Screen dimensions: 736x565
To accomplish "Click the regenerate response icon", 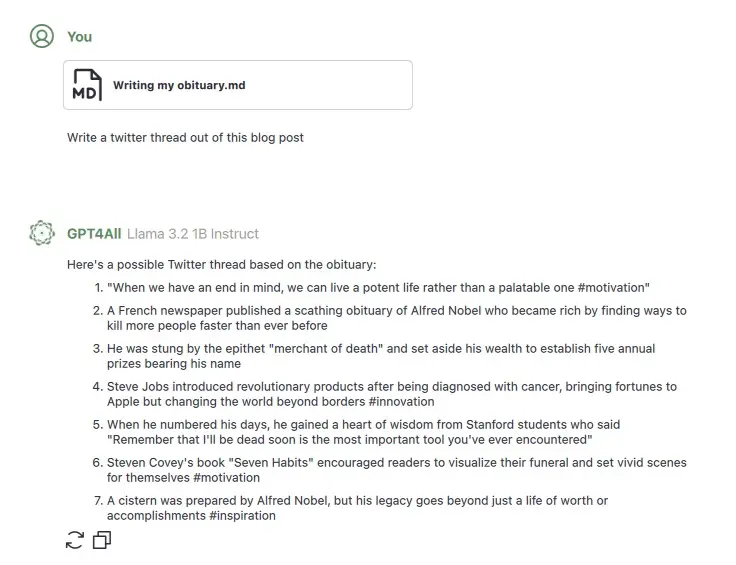I will 74,541.
